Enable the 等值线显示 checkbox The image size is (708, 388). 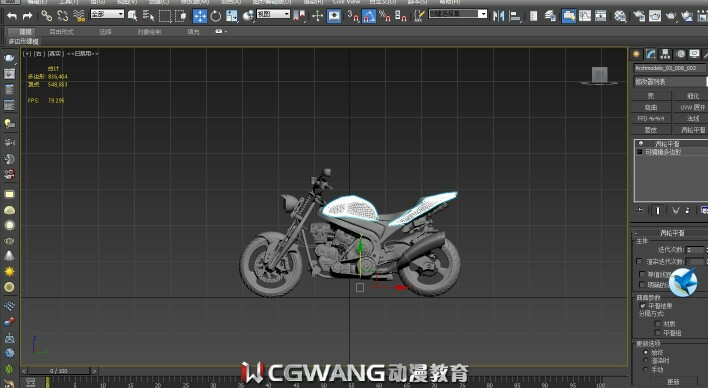tap(642, 274)
